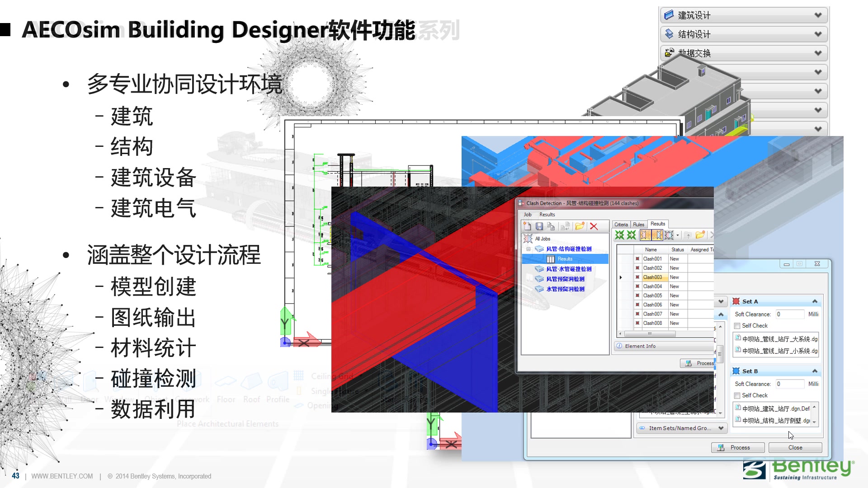868x488 pixels.
Task: Open dropdown arrow next to grey clash burst icon
Action: 678,235
